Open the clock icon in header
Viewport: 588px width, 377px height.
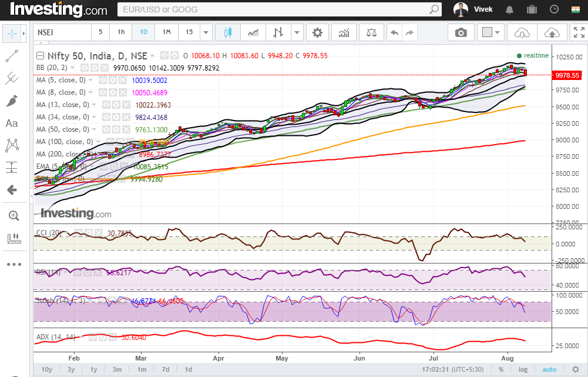[x=554, y=9]
